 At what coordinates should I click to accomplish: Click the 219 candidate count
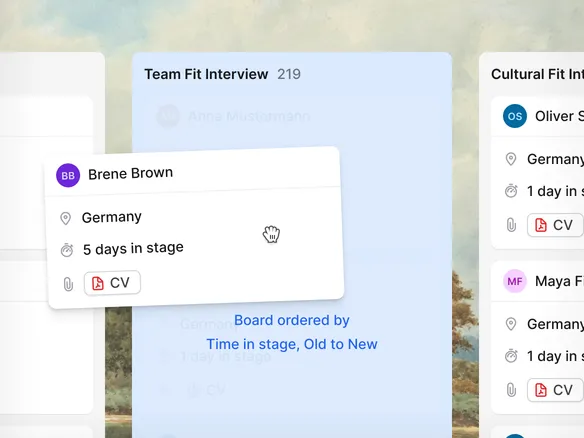(x=289, y=74)
